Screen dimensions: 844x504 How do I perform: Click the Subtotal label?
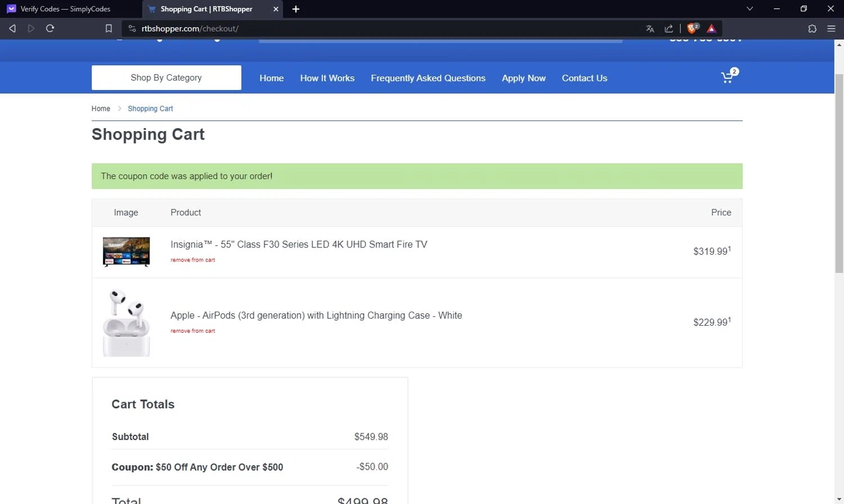click(x=130, y=436)
